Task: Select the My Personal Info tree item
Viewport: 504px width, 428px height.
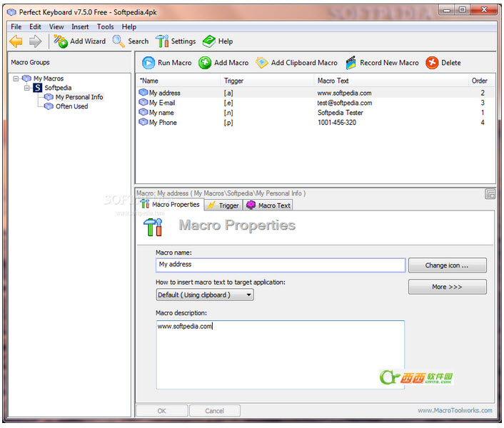Action: coord(79,97)
